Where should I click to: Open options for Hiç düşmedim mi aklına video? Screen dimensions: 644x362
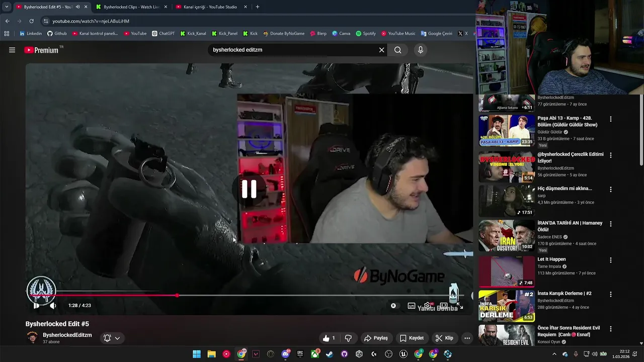click(x=611, y=190)
